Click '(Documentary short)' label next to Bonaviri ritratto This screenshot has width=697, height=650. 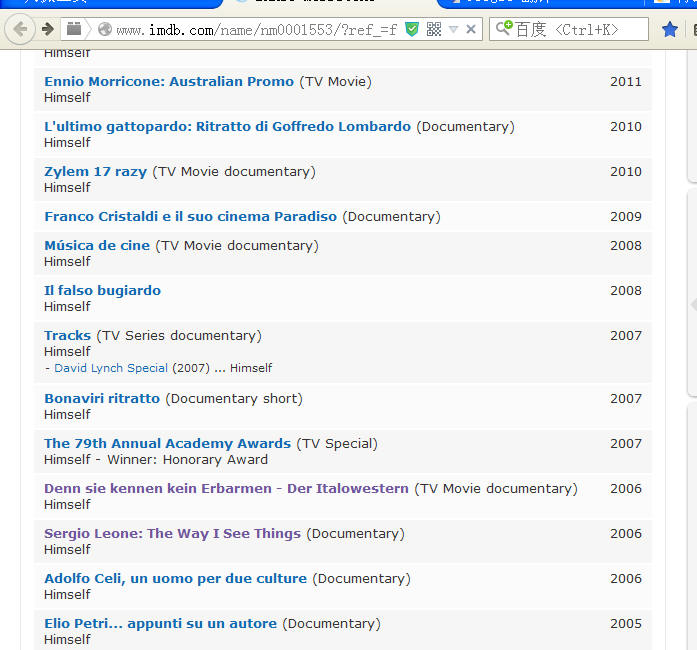click(234, 399)
